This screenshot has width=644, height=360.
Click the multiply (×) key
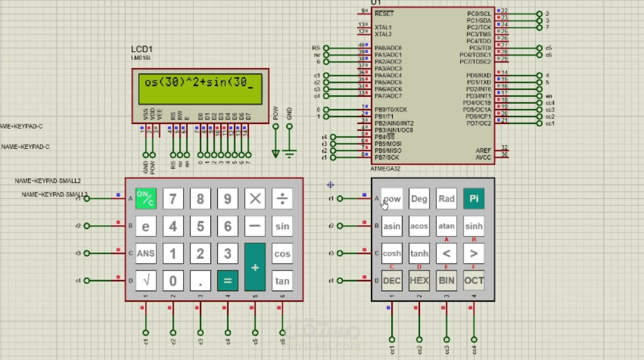[255, 198]
